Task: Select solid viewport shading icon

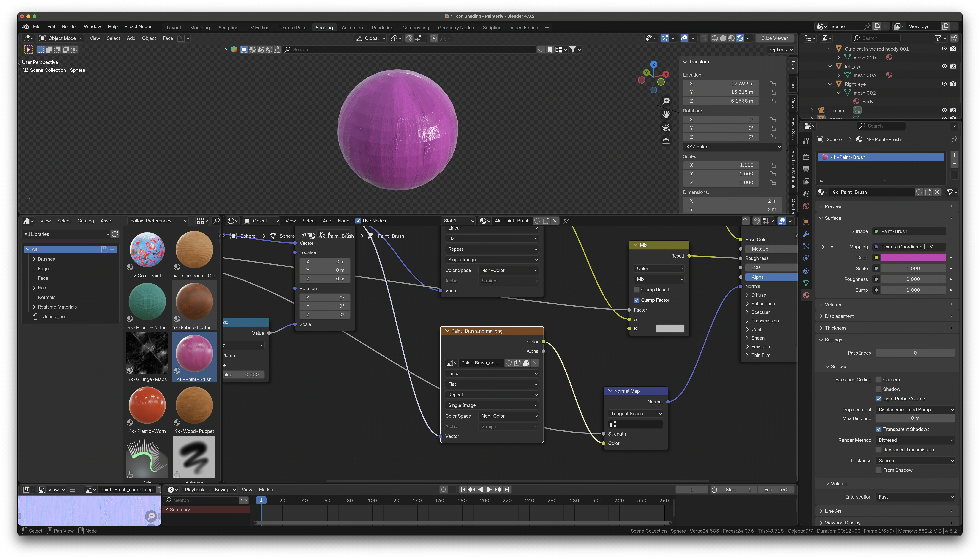Action: coord(723,38)
